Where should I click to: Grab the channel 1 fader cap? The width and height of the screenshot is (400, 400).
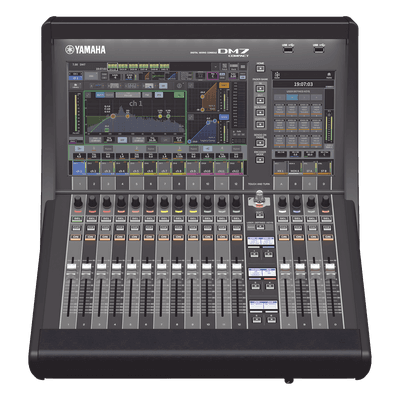[x=72, y=267]
